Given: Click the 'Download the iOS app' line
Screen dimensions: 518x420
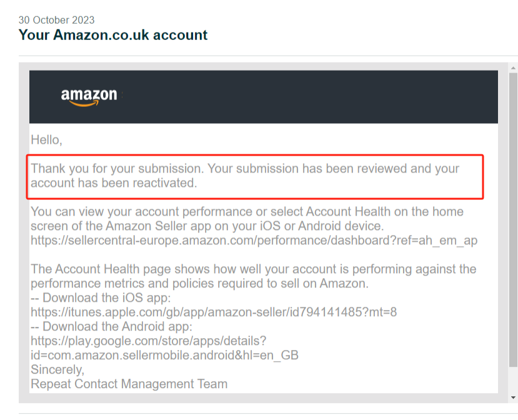Looking at the screenshot, I should (101, 297).
